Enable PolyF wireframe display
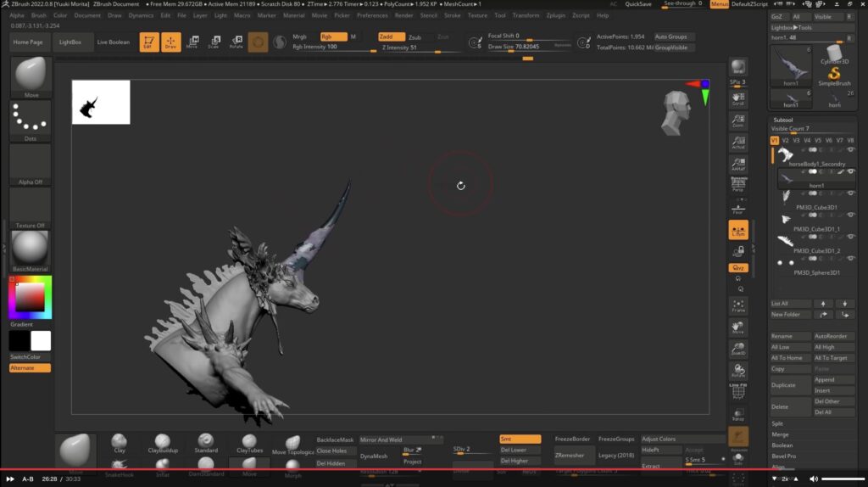The height and width of the screenshot is (487, 868). (738, 389)
